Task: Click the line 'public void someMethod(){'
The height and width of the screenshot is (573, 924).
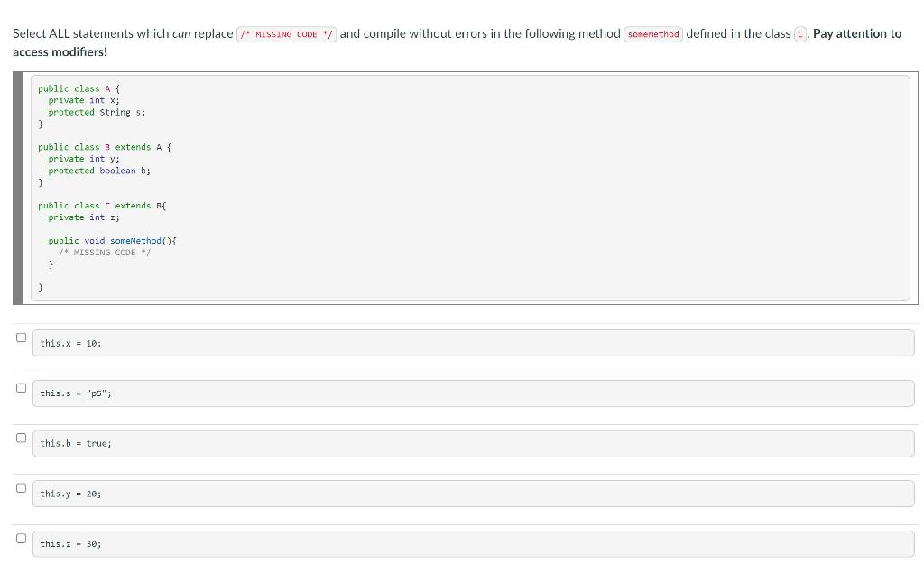Action: 112,241
